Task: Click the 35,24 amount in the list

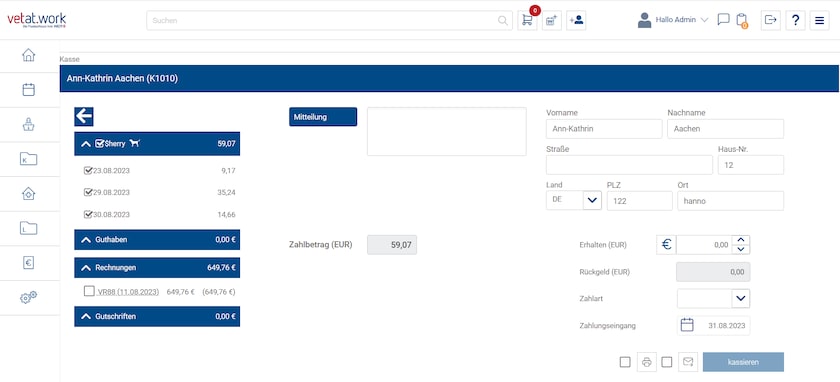Action: 227,192
